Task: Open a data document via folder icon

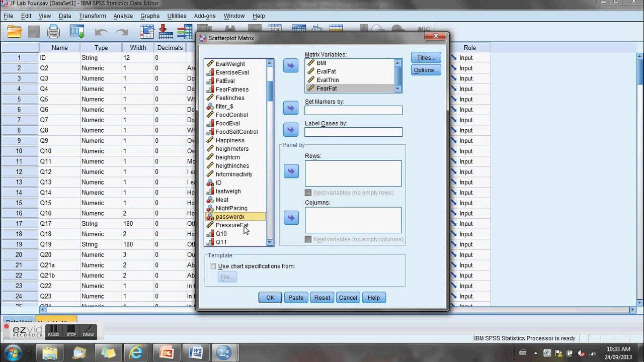Action: tap(14, 32)
